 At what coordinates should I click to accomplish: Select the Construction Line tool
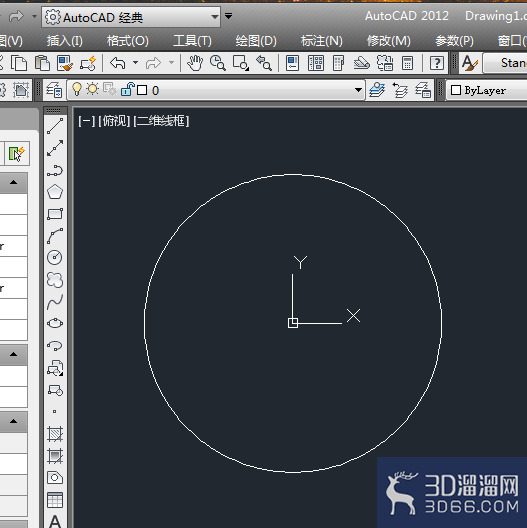pos(55,148)
